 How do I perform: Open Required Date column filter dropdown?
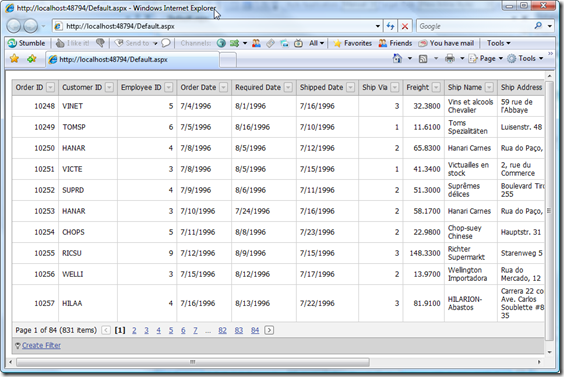click(x=288, y=87)
